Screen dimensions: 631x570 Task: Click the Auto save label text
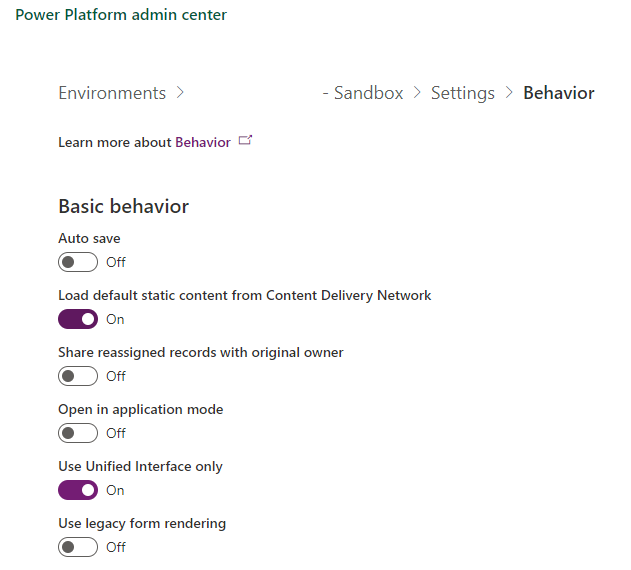89,238
